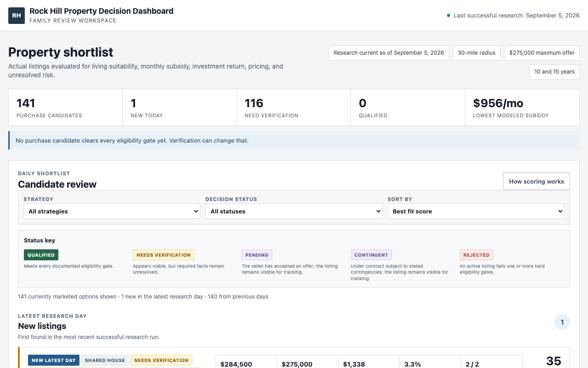Select the 1 New Today tile

tap(180, 108)
